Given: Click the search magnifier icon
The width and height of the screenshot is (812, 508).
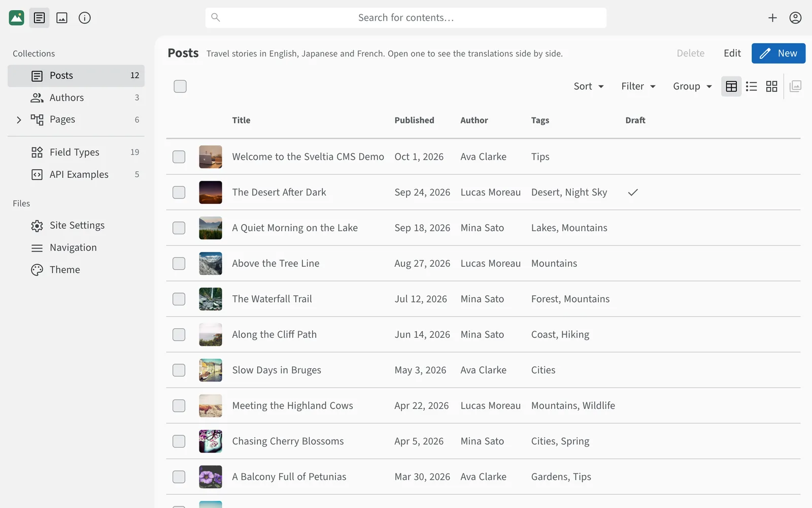Looking at the screenshot, I should pyautogui.click(x=216, y=17).
